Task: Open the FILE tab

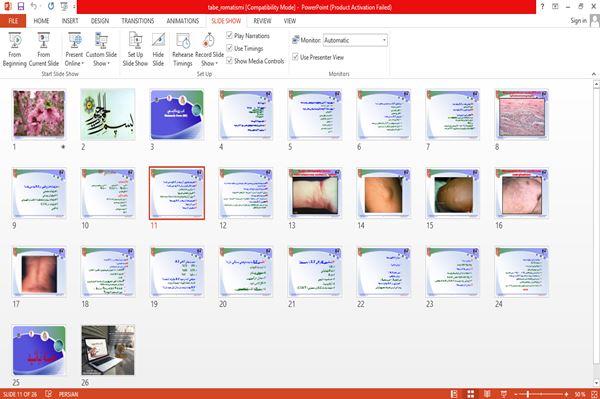Action: point(13,21)
